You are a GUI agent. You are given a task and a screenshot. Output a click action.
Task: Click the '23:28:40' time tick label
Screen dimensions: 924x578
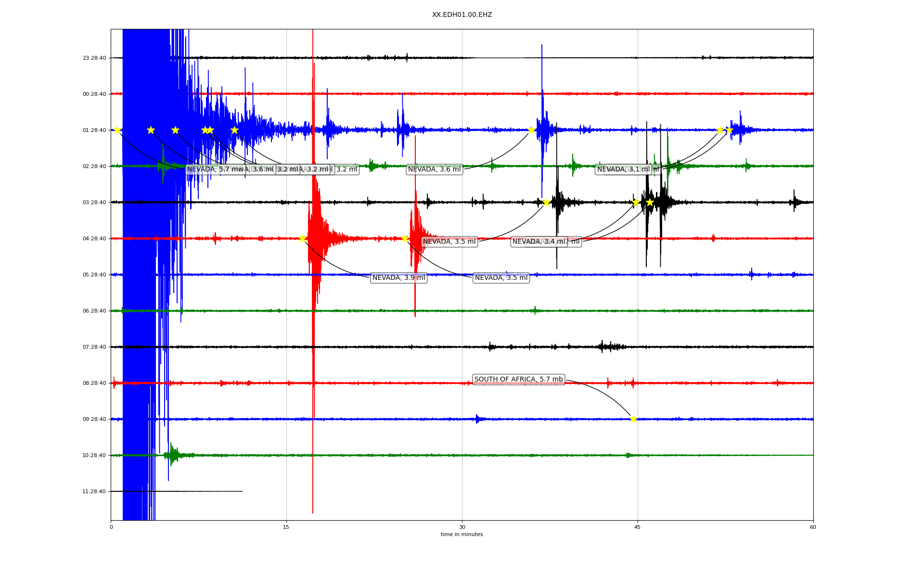coord(94,58)
